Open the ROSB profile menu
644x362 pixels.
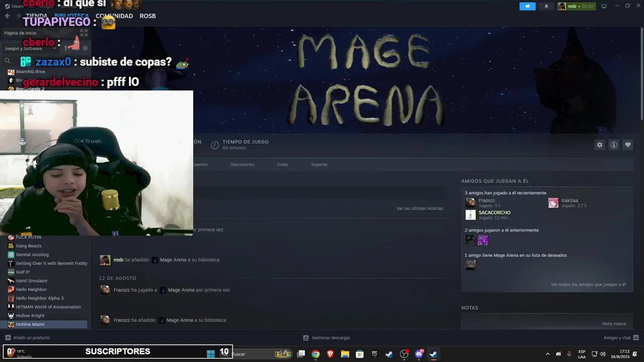147,16
